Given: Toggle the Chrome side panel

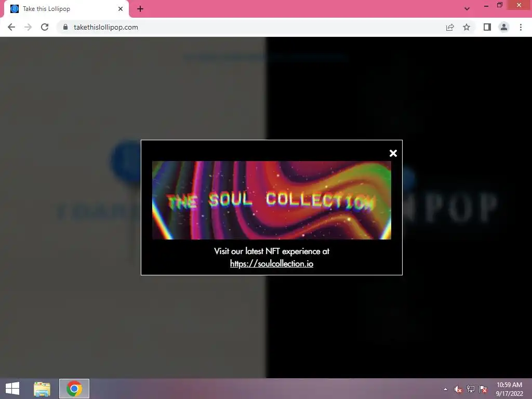Looking at the screenshot, I should [487, 27].
